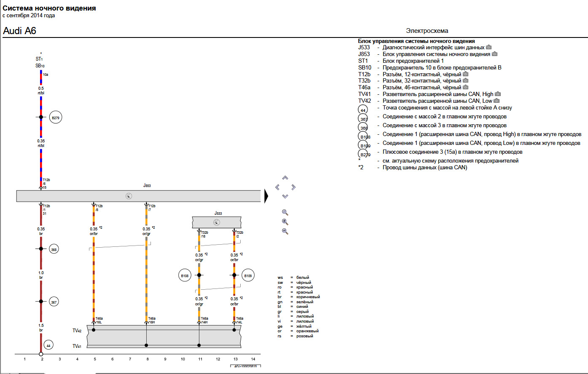This screenshot has height=374, width=588.
Task: Open the camera photo icon for J533
Action: click(489, 48)
